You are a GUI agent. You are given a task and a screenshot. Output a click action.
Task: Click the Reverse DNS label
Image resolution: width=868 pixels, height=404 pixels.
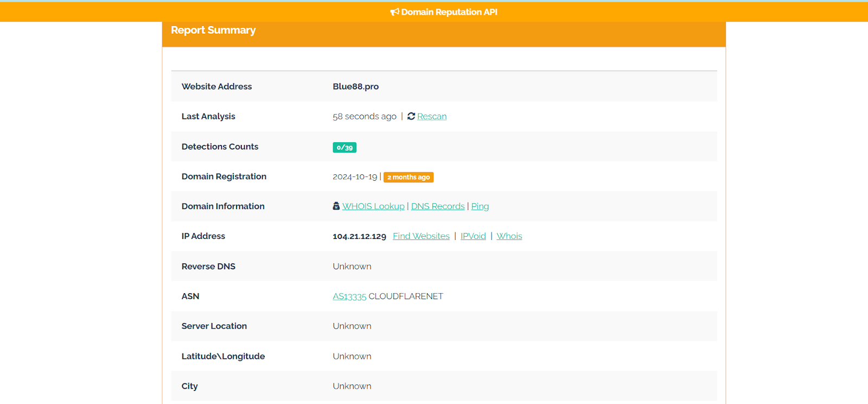tap(208, 267)
